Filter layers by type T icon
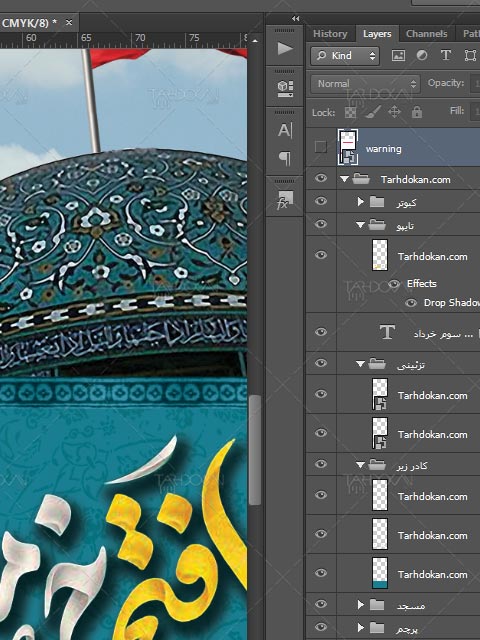Image resolution: width=480 pixels, height=640 pixels. [x=446, y=56]
